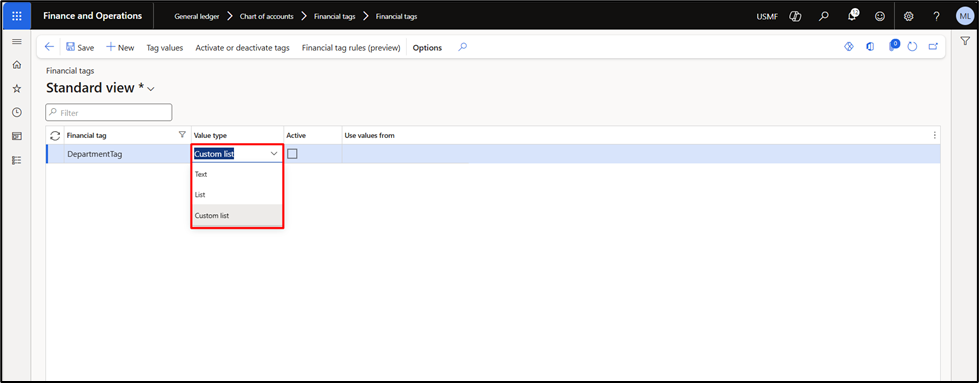Image resolution: width=979 pixels, height=383 pixels.
Task: Open the Settings gear icon
Action: click(908, 16)
